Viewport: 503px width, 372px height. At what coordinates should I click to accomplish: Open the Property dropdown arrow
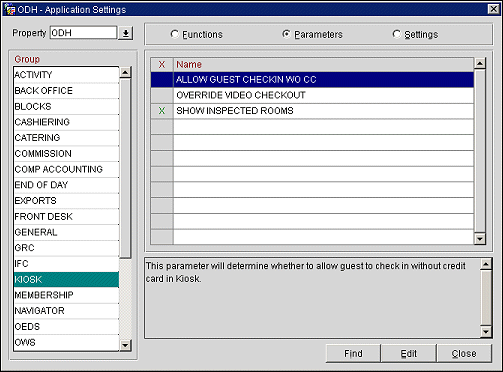(x=126, y=33)
